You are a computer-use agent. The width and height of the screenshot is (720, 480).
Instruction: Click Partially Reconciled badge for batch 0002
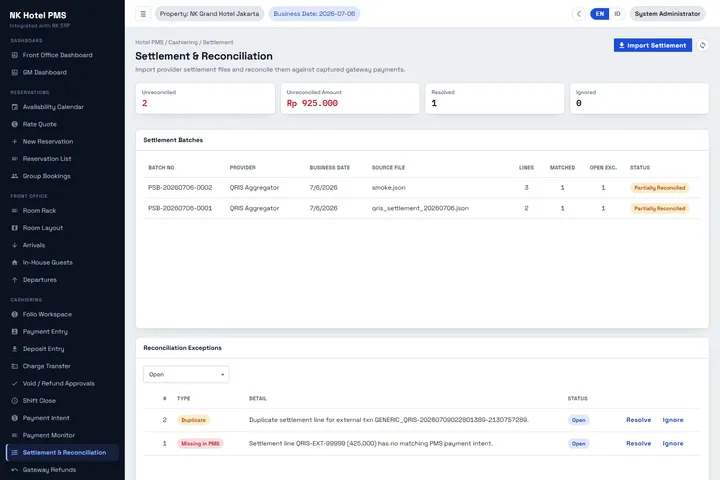[659, 188]
